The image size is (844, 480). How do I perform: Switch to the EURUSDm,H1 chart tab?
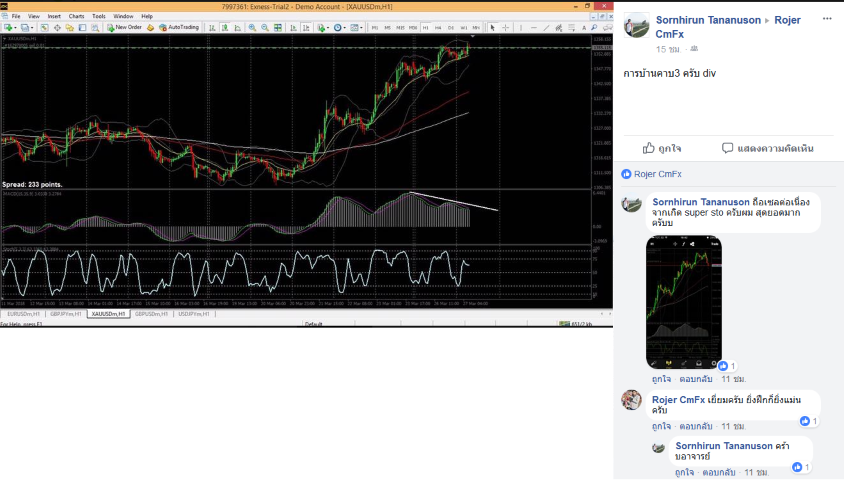click(x=23, y=314)
